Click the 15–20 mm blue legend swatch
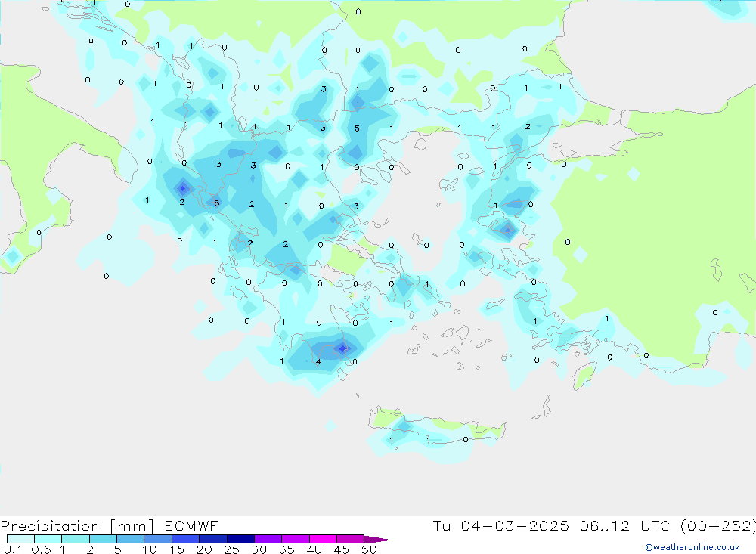 [186, 539]
